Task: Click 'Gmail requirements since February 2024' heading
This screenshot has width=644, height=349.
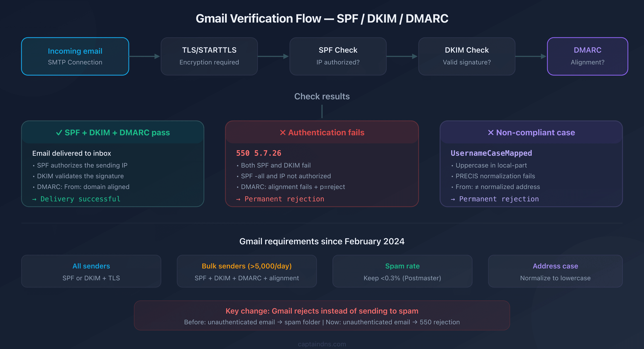Action: (322, 241)
